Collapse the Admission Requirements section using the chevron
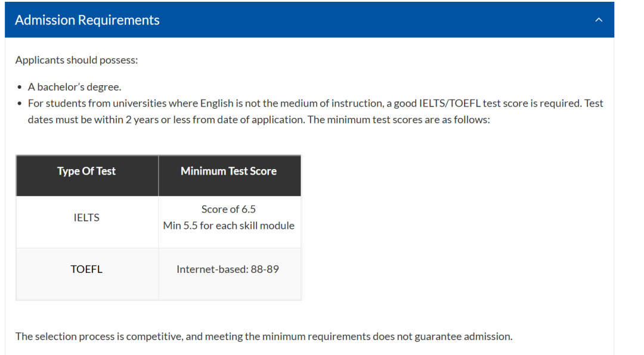Viewport: 644px width, 355px height. tap(599, 20)
